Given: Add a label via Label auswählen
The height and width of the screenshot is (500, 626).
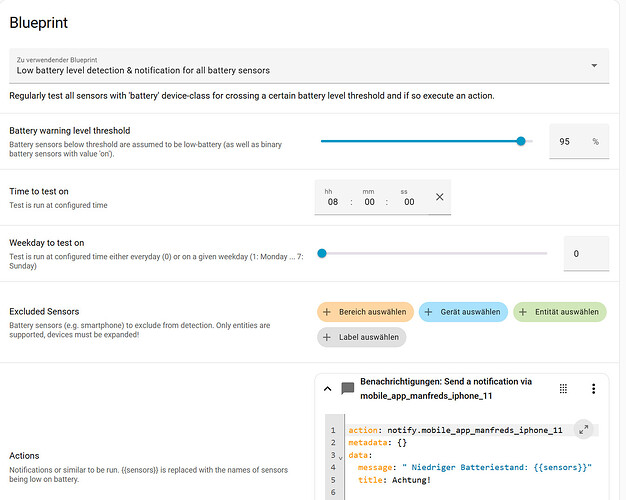Looking at the screenshot, I should click(362, 337).
